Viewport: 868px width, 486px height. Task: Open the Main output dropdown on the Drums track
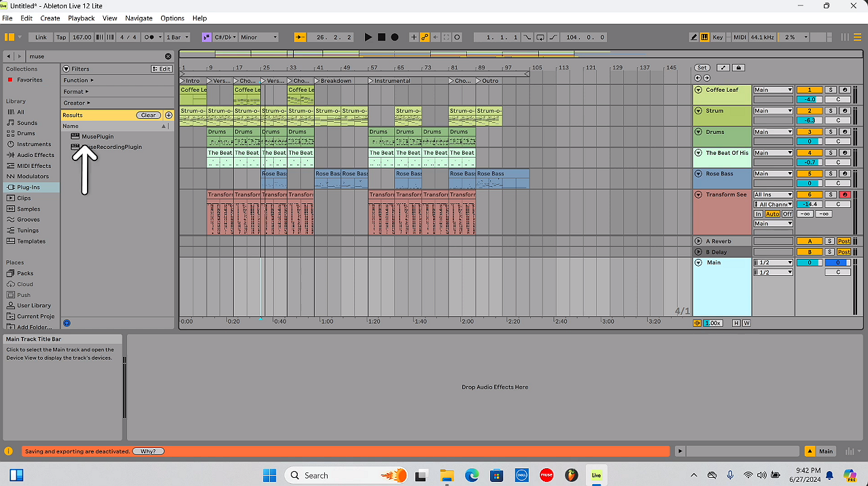click(x=773, y=132)
